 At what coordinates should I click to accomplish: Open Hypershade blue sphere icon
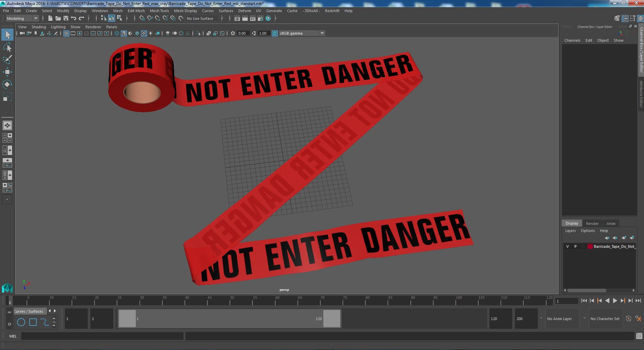click(268, 18)
